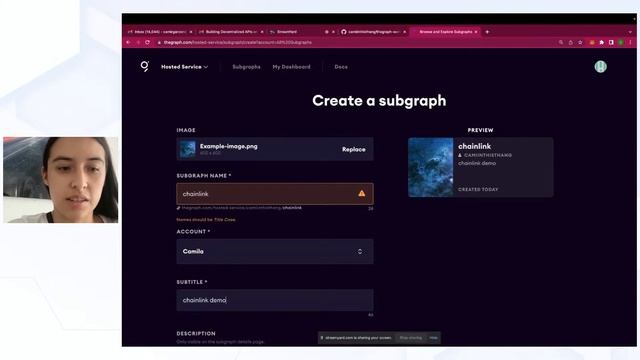Click The Graph logo icon
The width and height of the screenshot is (640, 360).
pos(144,67)
